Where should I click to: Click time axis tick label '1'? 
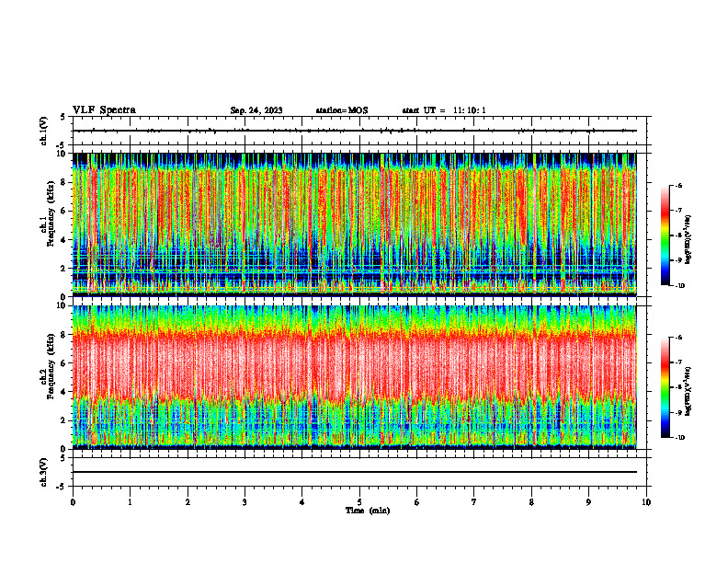point(130,502)
